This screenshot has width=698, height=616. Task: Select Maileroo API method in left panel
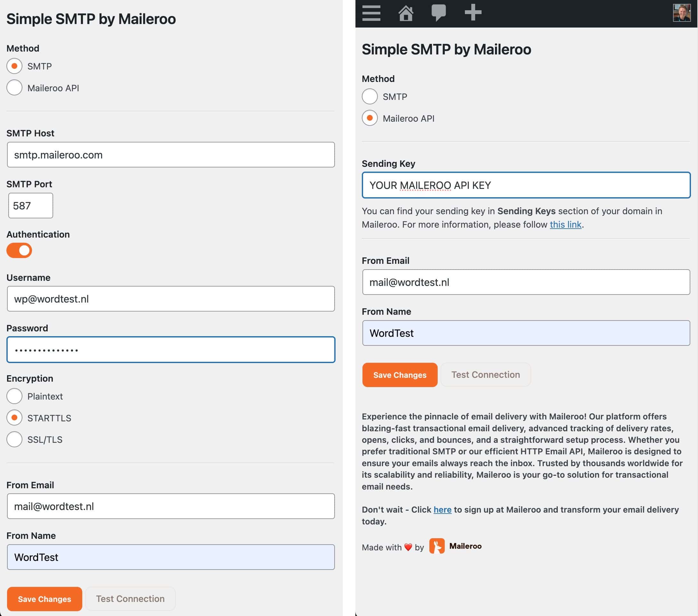14,88
